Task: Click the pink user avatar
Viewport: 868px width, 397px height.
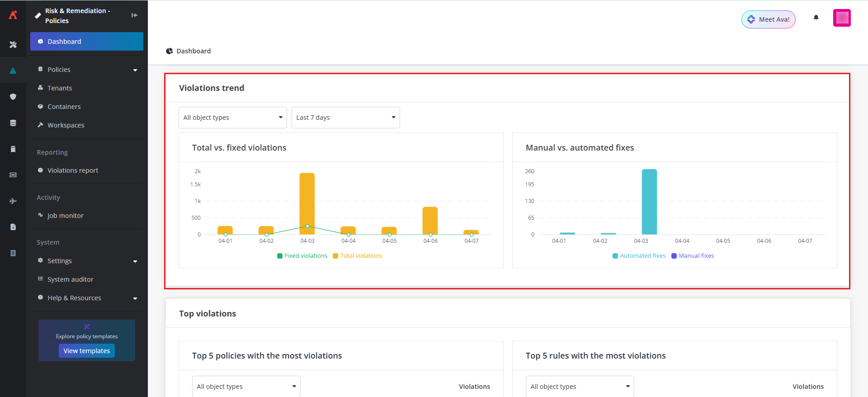Action: click(x=842, y=18)
